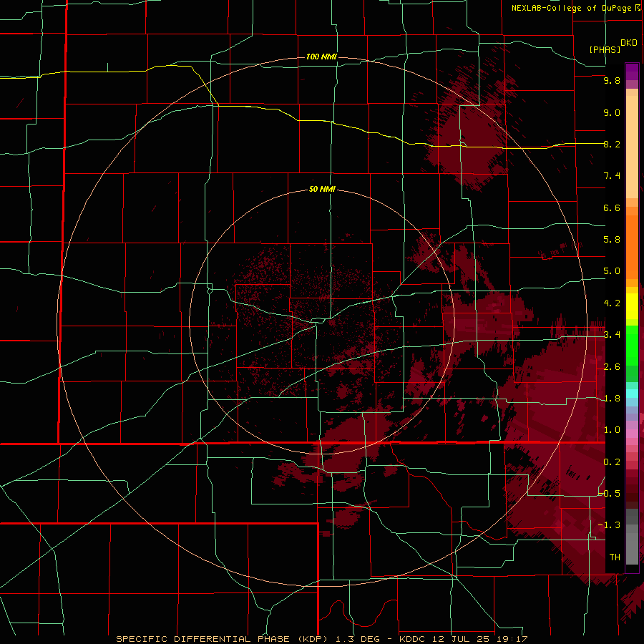Click the [PHAS] unit label

pos(605,49)
